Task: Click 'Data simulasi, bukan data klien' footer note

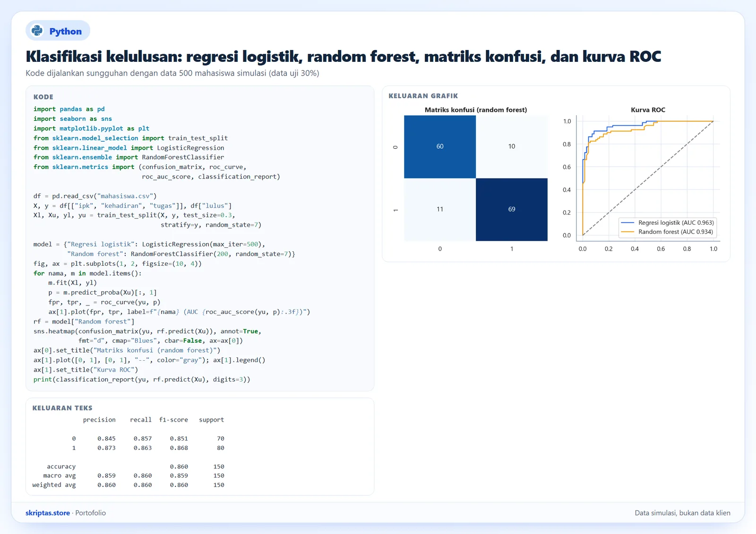Action: point(682,513)
